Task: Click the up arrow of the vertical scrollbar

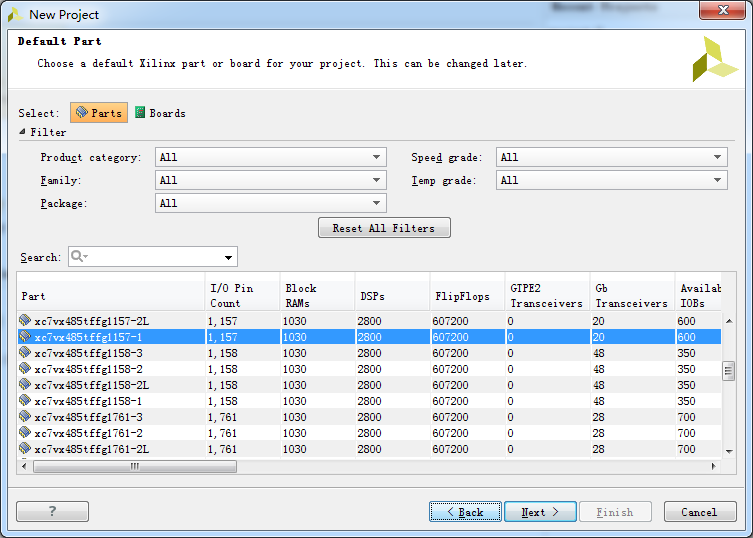Action: (729, 321)
